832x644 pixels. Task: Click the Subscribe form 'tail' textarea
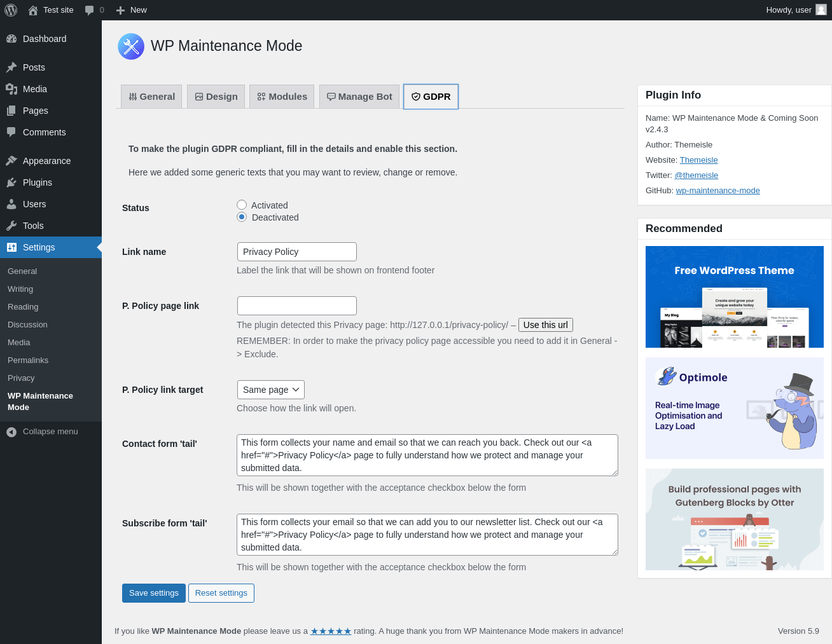427,535
